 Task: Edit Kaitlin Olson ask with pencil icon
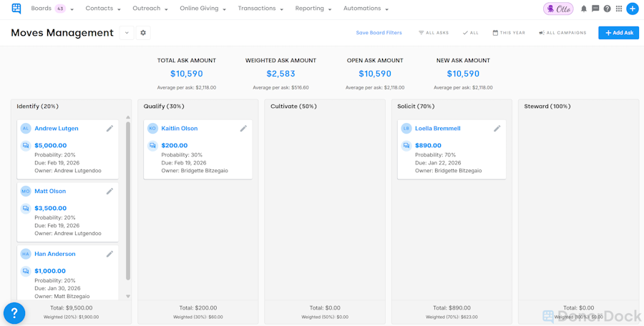(243, 129)
